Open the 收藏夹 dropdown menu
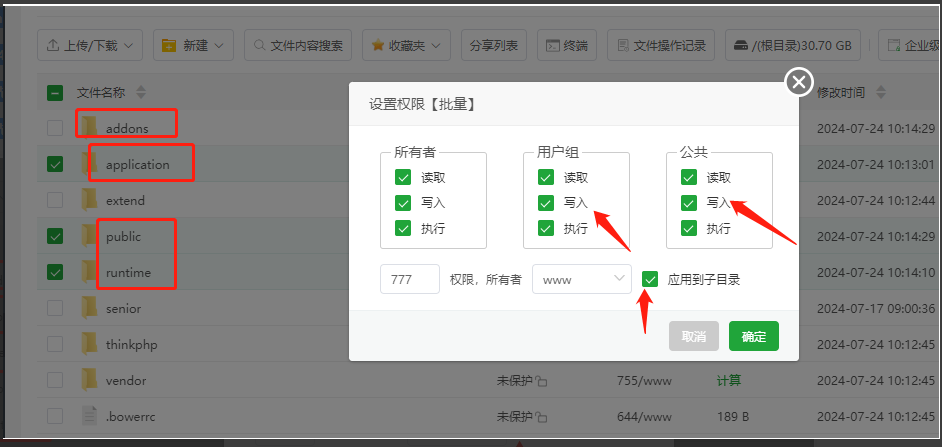This screenshot has height=447, width=942. [x=406, y=45]
